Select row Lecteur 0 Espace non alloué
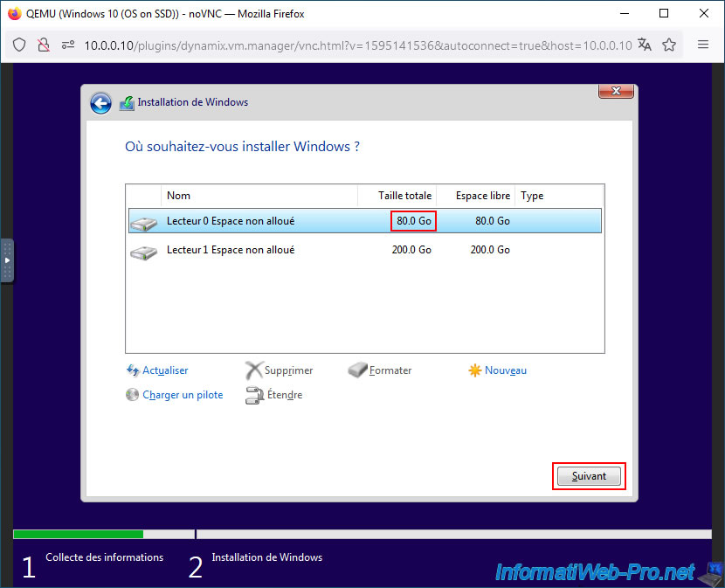The width and height of the screenshot is (725, 588). 365,221
